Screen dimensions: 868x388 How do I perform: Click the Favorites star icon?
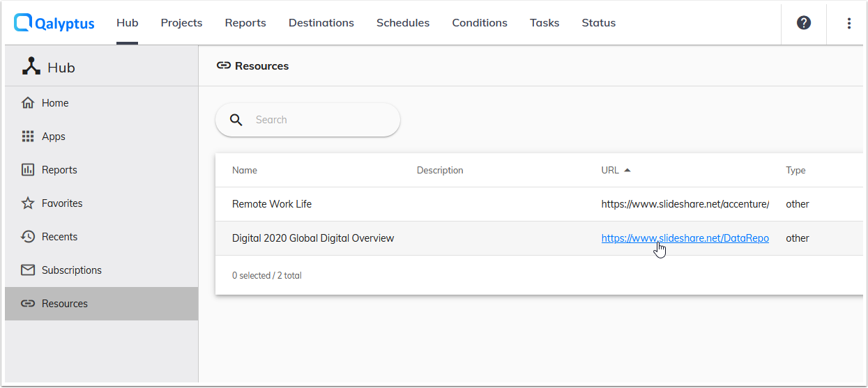pyautogui.click(x=28, y=203)
